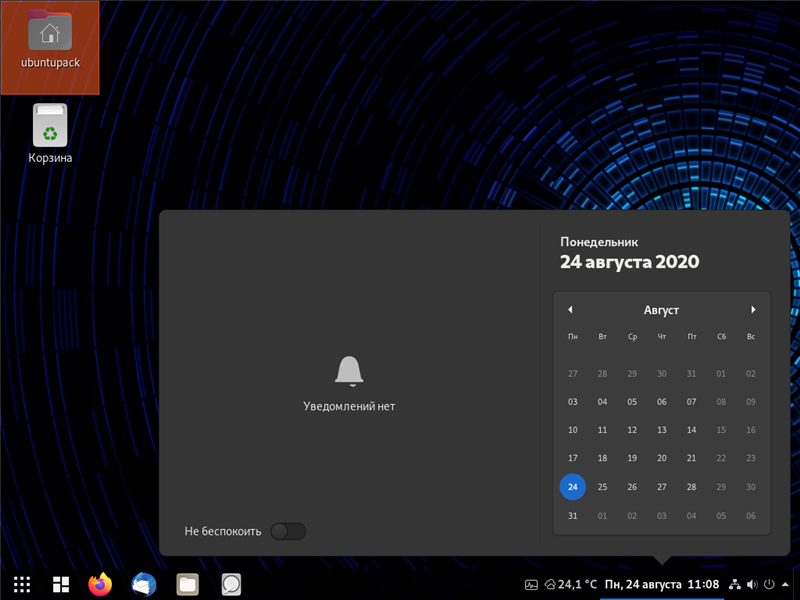Open the window overview tiles icon
The width and height of the screenshot is (800, 600).
tap(61, 584)
